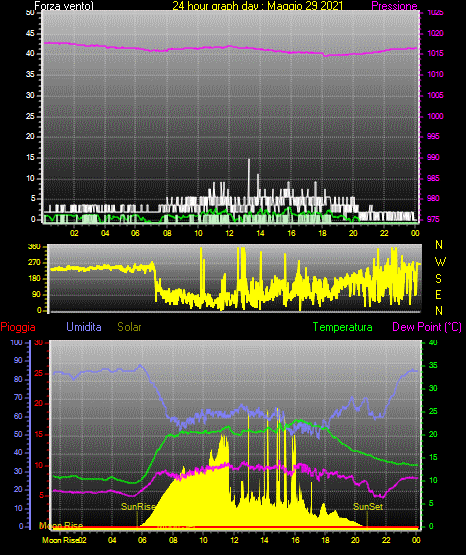466x555 pixels.
Task: Click compass letter 'E' beside direction chart
Action: [438, 294]
